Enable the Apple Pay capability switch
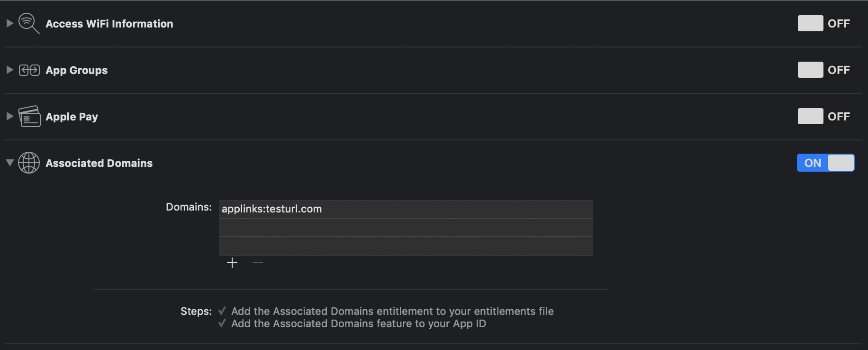Screen dimensions: 868x350 [824, 116]
